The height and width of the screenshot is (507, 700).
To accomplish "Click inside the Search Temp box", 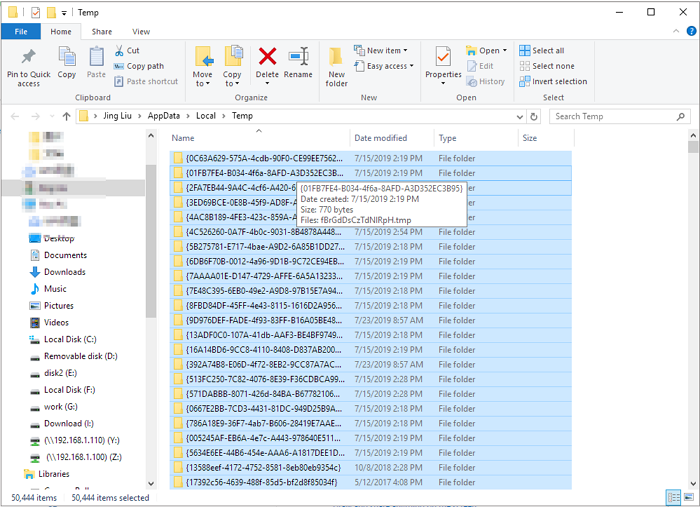I will 610,116.
